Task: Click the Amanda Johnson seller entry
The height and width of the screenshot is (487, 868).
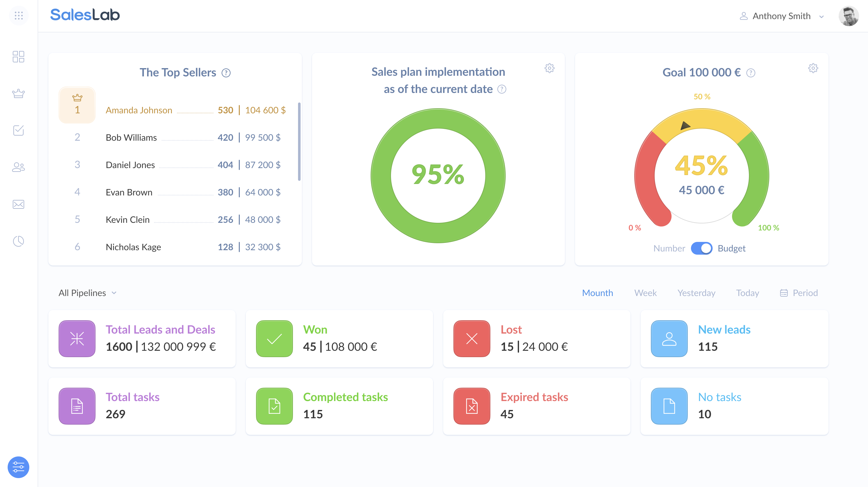Action: click(139, 110)
